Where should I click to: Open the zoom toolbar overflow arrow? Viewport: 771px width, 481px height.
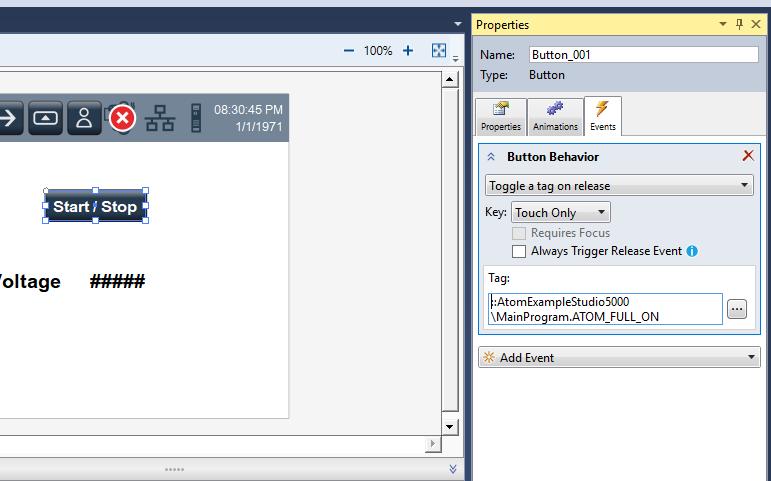(x=455, y=59)
